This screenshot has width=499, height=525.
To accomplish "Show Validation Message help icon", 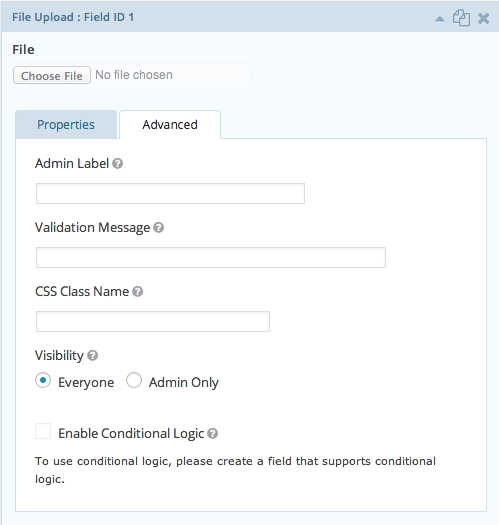I will [x=158, y=228].
